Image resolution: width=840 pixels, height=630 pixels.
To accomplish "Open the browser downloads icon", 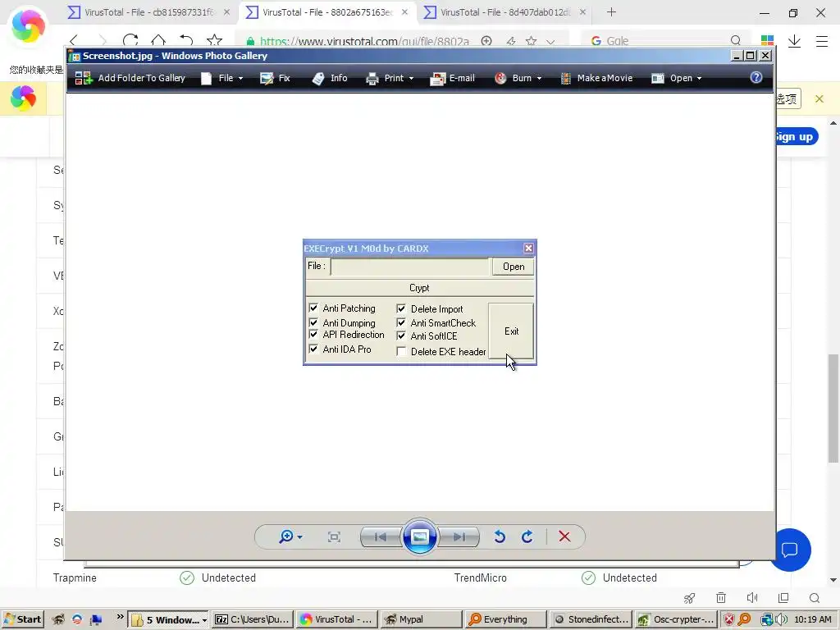I will pos(794,41).
